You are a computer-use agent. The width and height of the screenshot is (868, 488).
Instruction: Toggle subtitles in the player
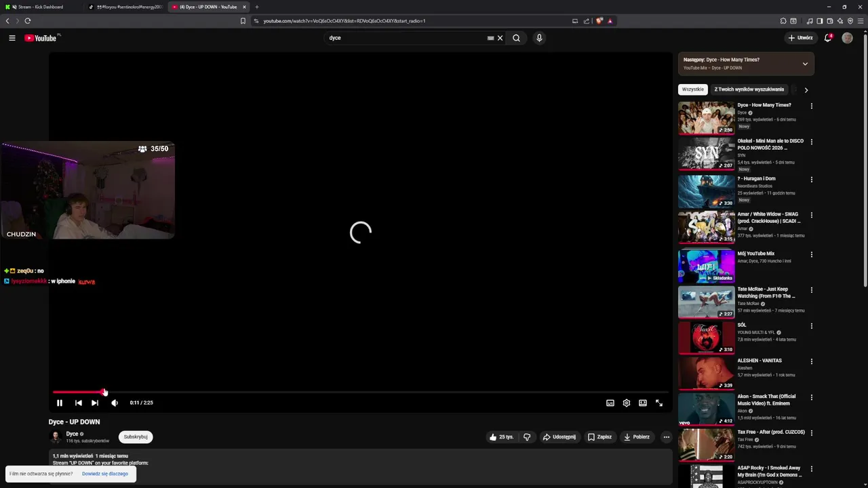(610, 403)
